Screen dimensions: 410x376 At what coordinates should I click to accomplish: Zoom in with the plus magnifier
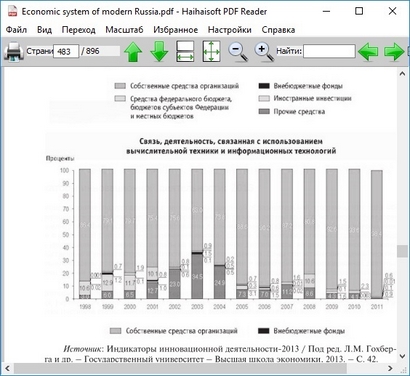(264, 52)
